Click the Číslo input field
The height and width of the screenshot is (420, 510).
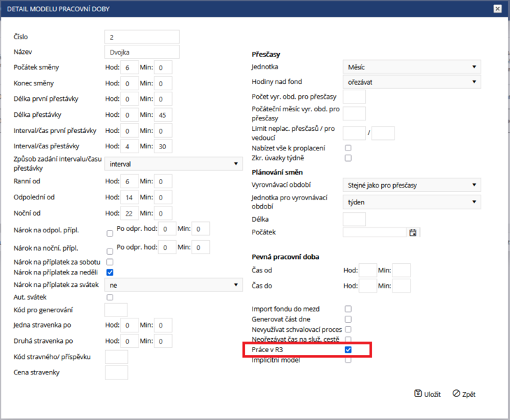(142, 37)
